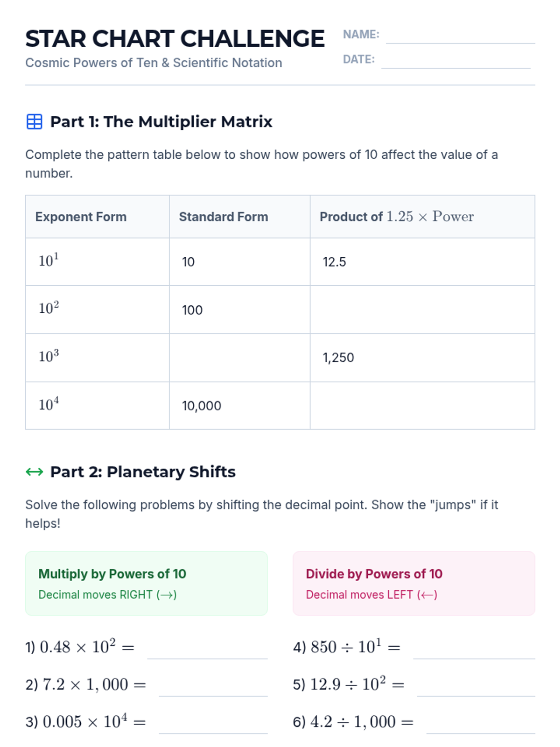
Task: Click answer line for 4.2 ÷ 1,000 problem
Action: click(x=481, y=726)
